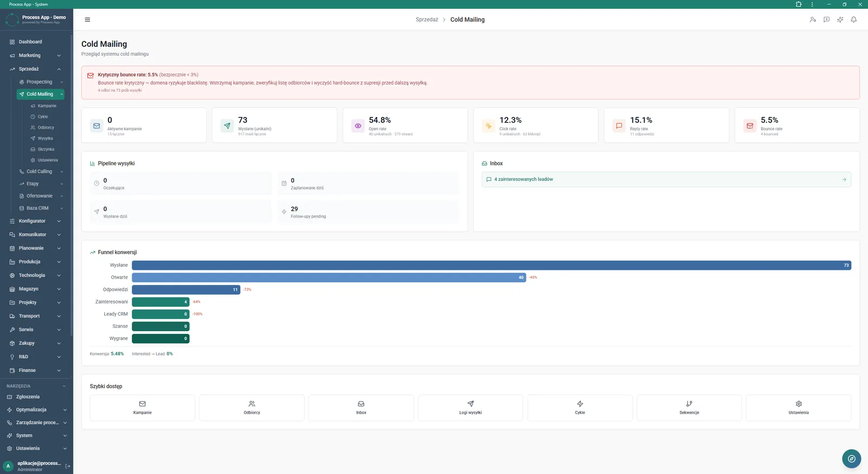Select Odbiorcy under Cold Mailing
This screenshot has width=868, height=474.
(x=46, y=128)
